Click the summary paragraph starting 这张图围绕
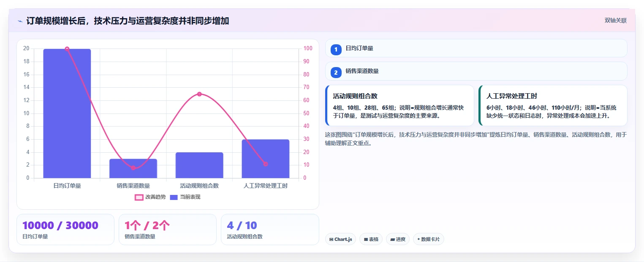The width and height of the screenshot is (644, 262). [x=476, y=139]
